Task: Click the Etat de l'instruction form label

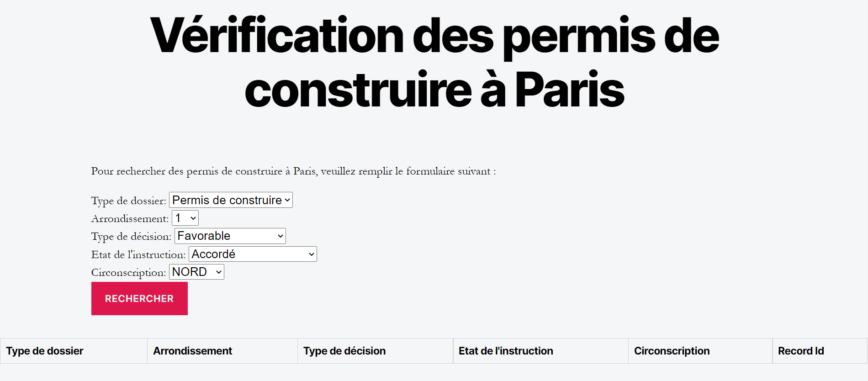Action: 138,254
